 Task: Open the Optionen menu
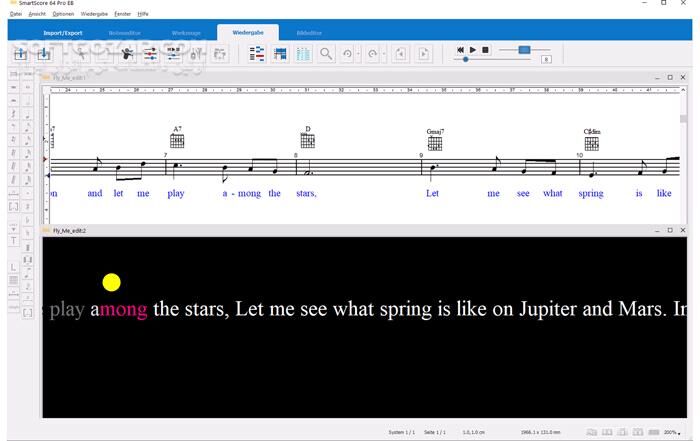(63, 15)
